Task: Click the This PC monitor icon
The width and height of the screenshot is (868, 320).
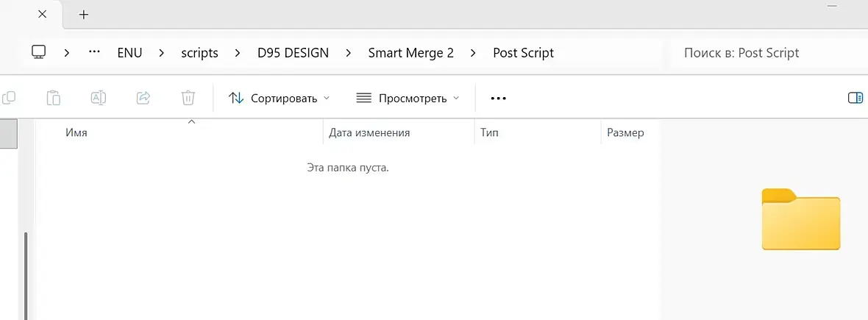Action: (x=39, y=52)
